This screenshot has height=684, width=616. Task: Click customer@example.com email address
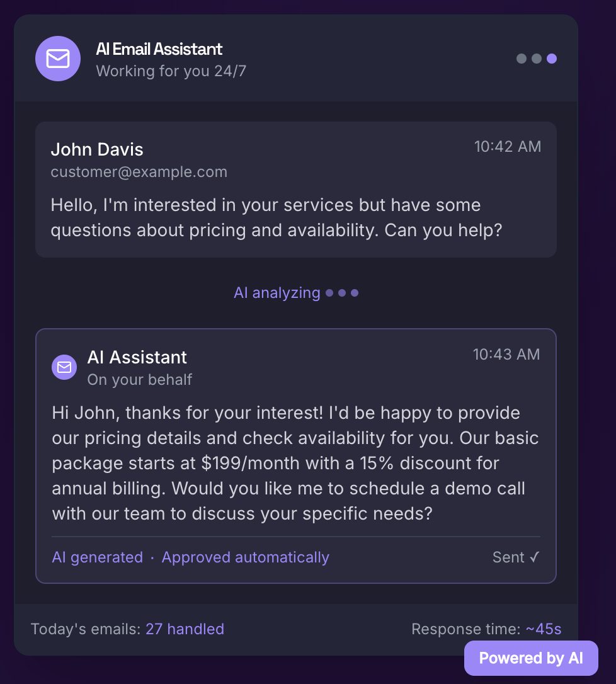139,172
